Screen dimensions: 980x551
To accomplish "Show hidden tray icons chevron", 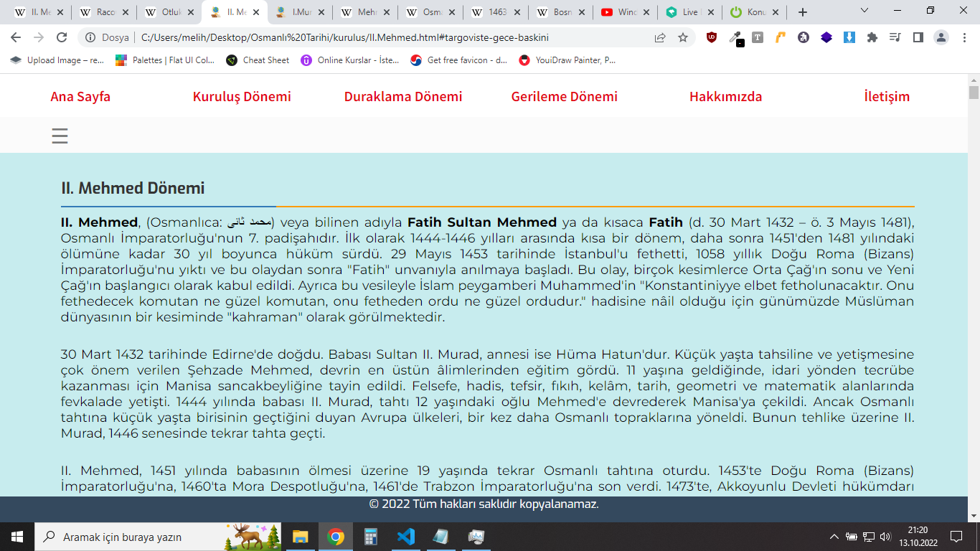I will [x=834, y=536].
